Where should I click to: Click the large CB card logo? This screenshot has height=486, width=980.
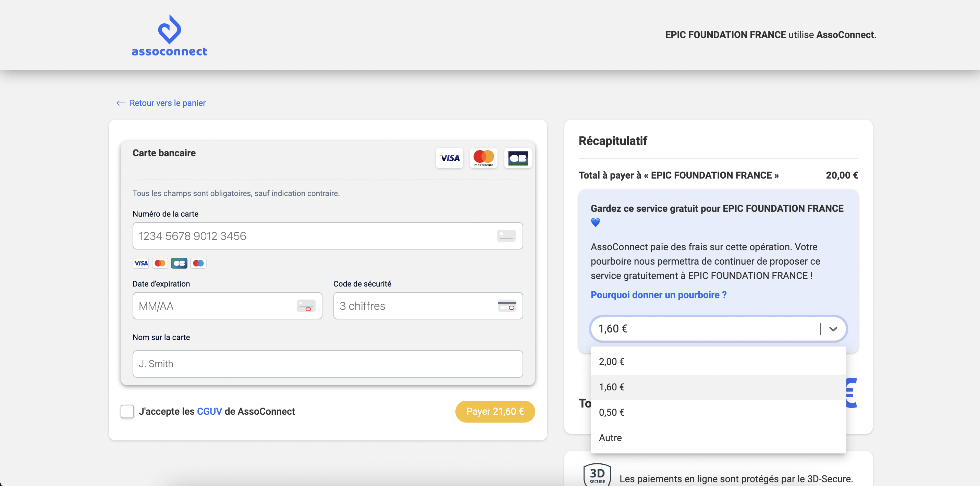[518, 158]
